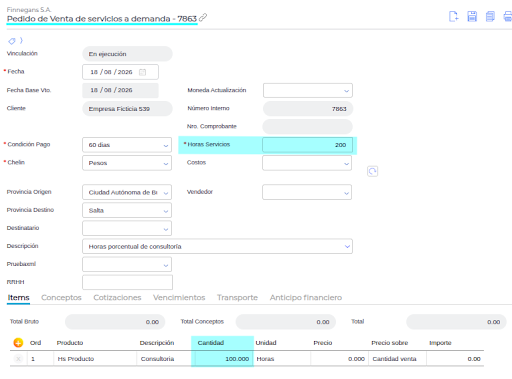
Task: Click the Fecha date input field
Action: point(120,72)
